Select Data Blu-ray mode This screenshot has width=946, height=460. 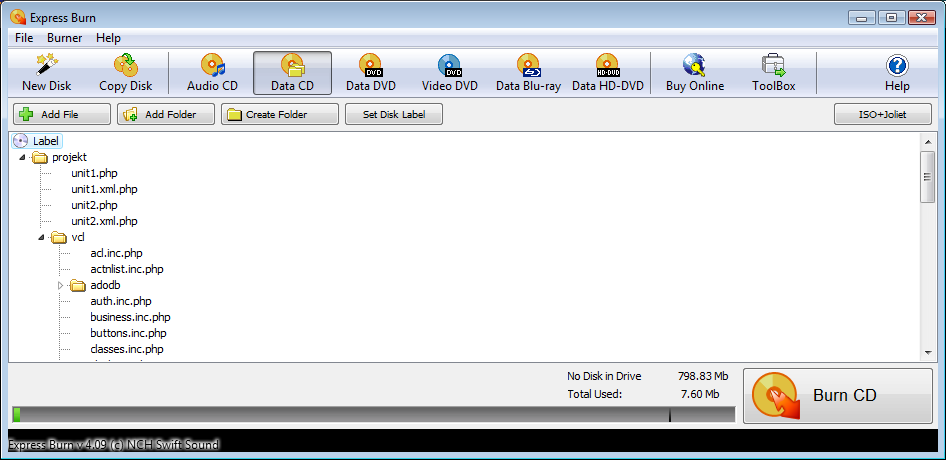(x=529, y=73)
